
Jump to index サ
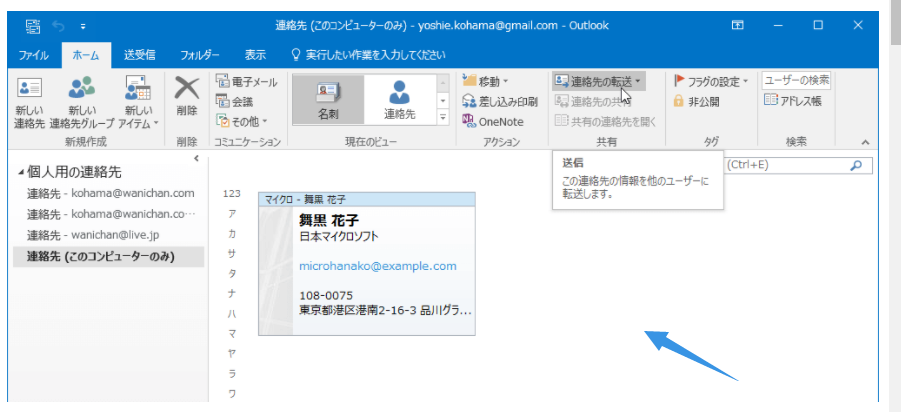click(x=232, y=253)
